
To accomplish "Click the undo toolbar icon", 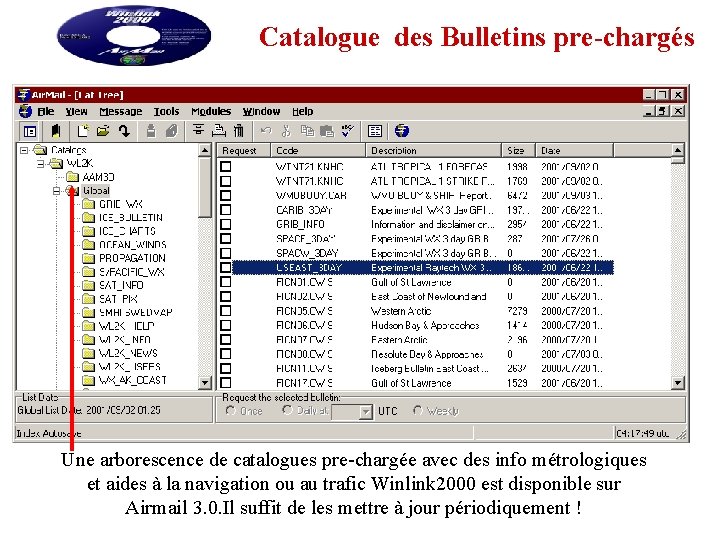I will (265, 131).
